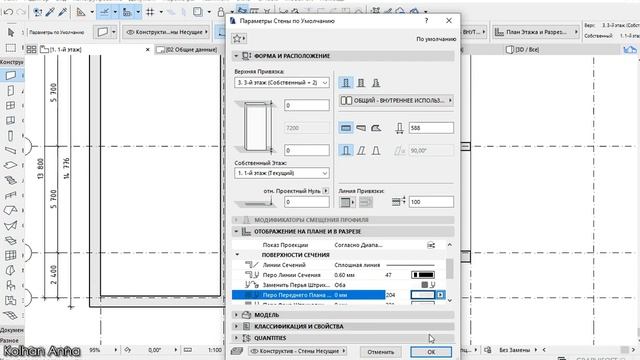
Task: Edit wall thickness field showing 588
Action: (431, 128)
